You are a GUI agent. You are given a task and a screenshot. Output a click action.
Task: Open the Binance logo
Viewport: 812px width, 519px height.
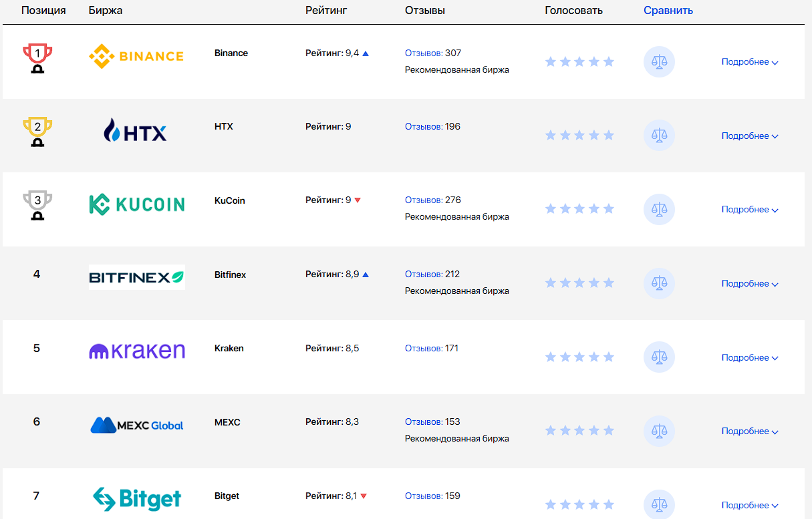click(x=136, y=56)
